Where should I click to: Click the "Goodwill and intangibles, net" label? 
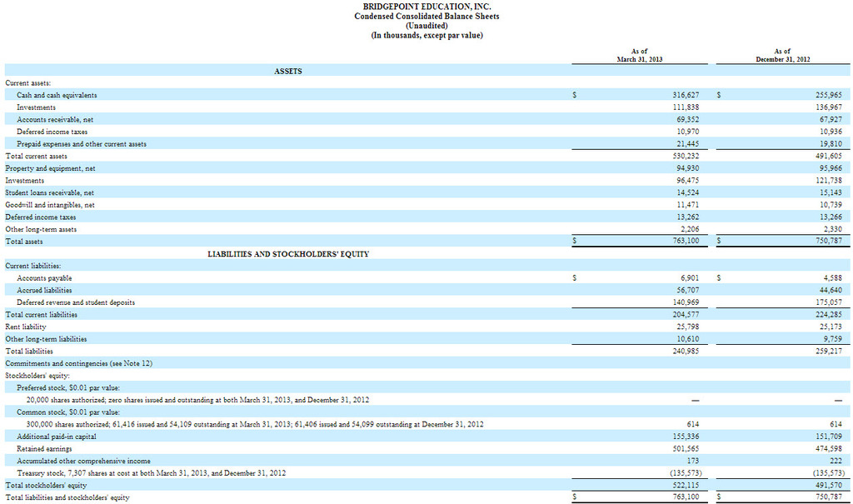point(50,205)
